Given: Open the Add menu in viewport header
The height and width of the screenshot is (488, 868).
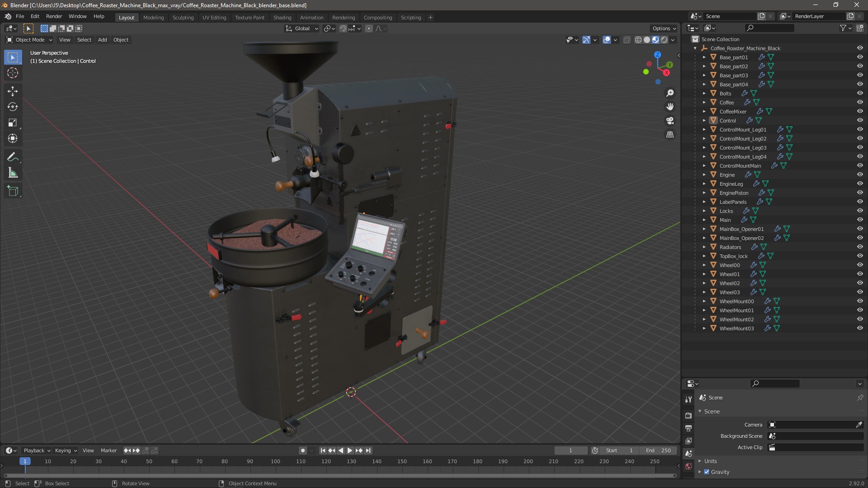Looking at the screenshot, I should point(103,40).
